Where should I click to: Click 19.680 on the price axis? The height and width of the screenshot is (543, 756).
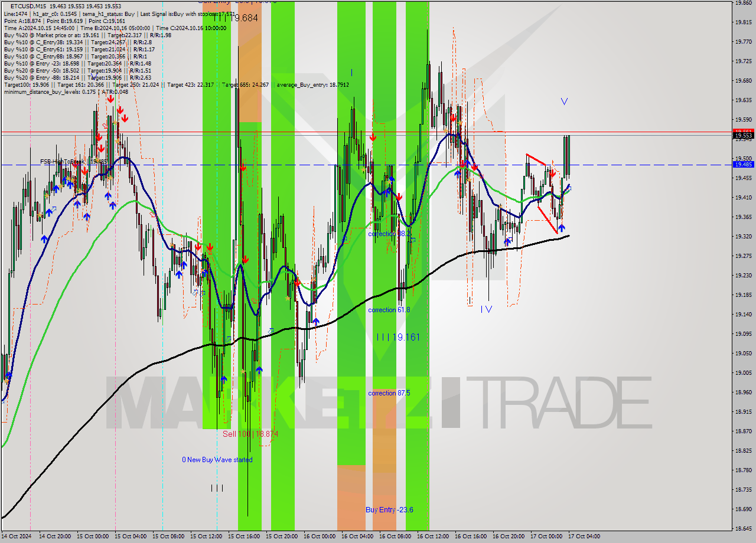(x=742, y=81)
